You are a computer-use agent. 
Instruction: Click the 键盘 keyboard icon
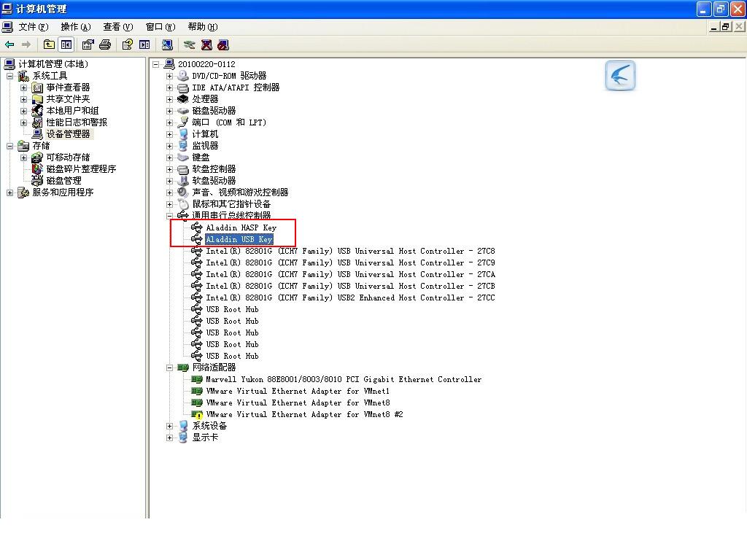(x=183, y=157)
